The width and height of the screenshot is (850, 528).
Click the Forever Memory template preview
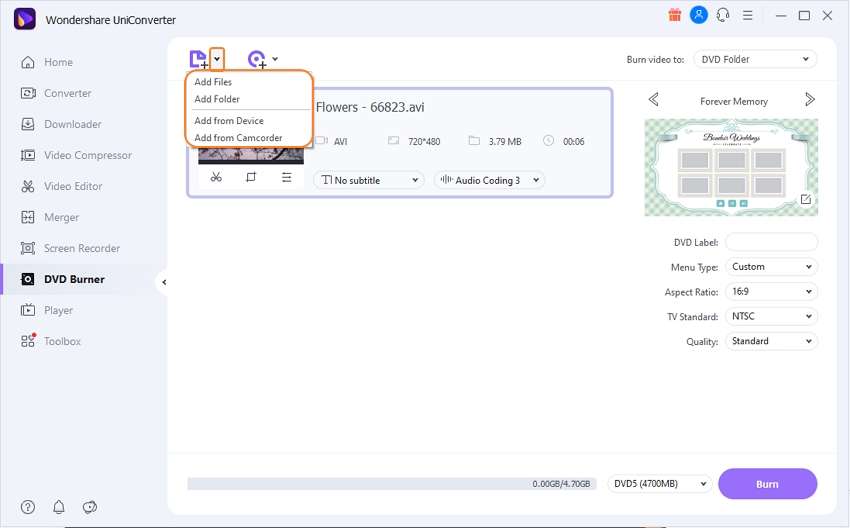click(x=731, y=168)
